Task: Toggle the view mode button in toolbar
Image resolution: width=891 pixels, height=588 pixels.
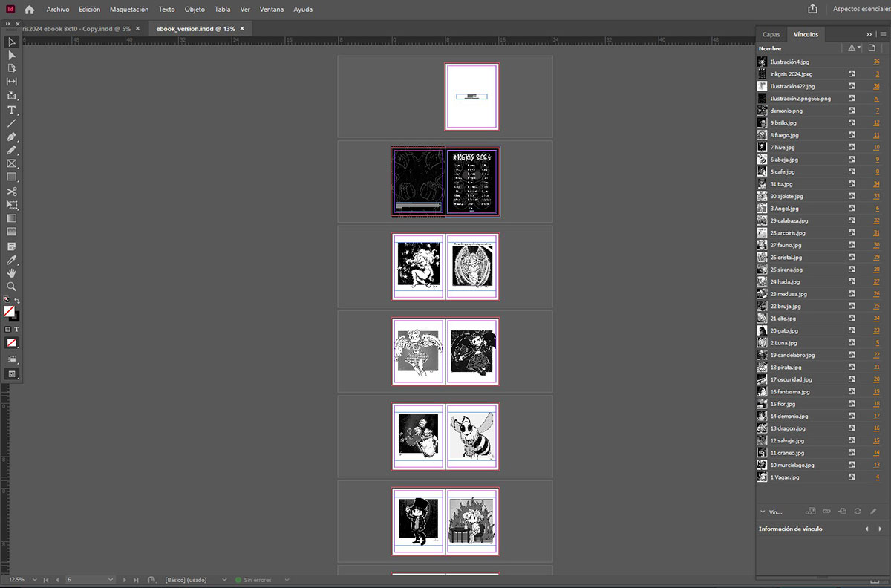Action: coord(12,374)
